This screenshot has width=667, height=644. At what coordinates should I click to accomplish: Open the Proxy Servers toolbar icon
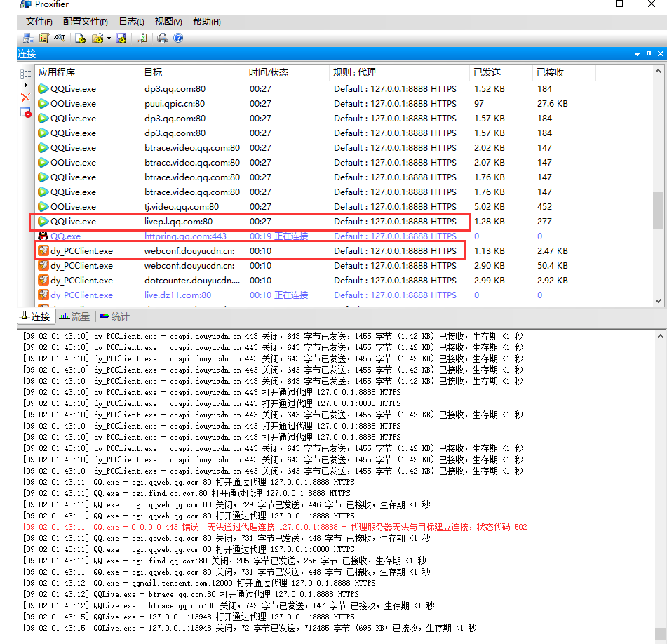click(29, 39)
